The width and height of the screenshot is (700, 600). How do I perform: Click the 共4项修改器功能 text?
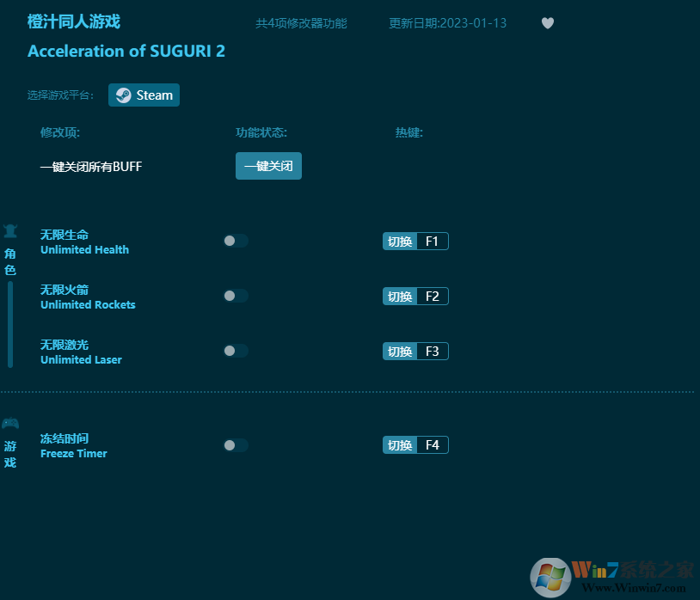(x=301, y=23)
